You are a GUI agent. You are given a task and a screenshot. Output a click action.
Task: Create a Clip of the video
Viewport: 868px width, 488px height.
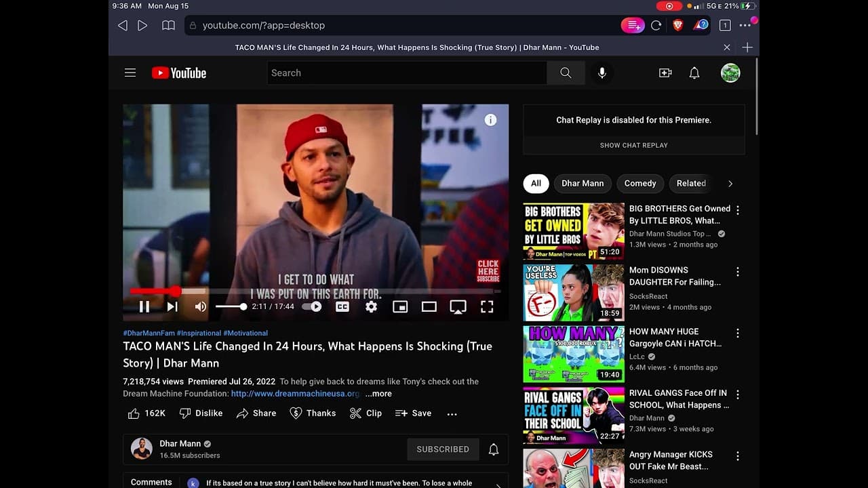point(366,413)
